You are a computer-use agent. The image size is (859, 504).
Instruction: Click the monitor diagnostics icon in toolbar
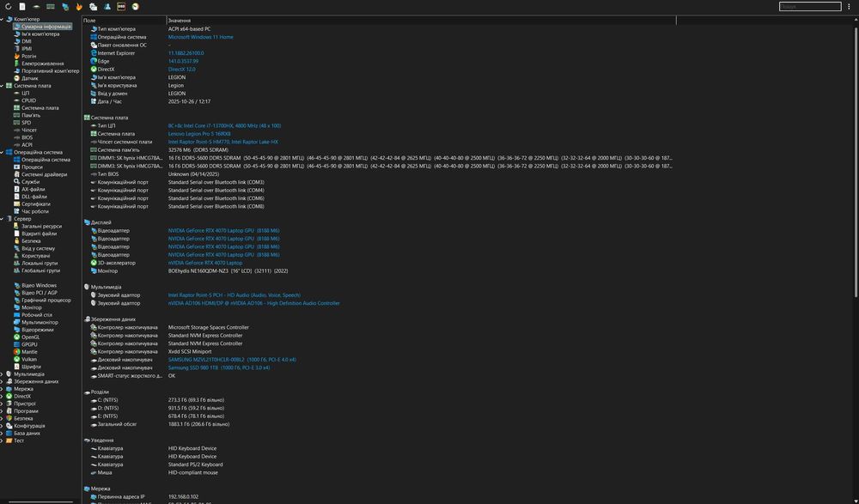tap(65, 7)
